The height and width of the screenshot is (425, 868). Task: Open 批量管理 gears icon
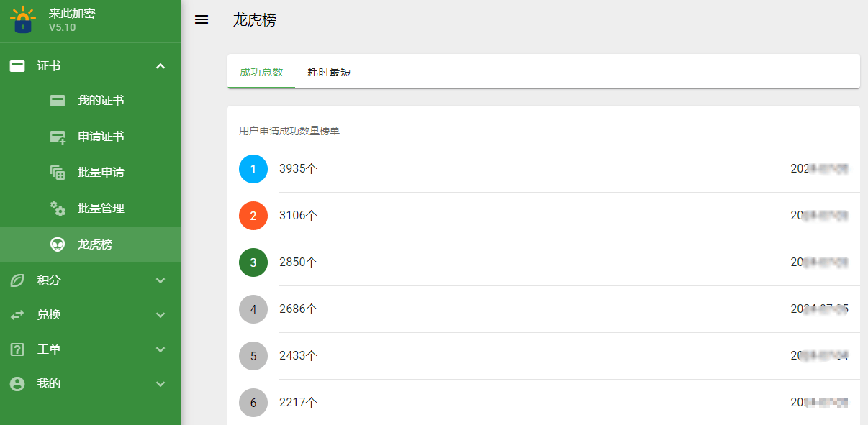[x=58, y=209]
